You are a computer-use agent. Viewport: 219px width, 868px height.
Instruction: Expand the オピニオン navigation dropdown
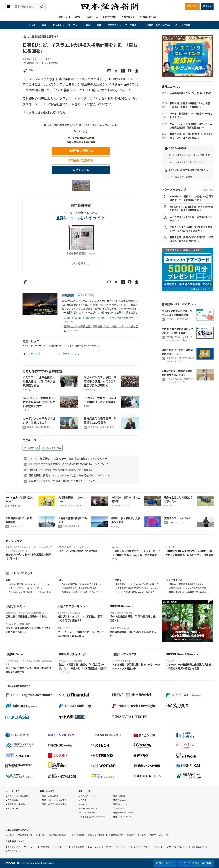tap(114, 25)
